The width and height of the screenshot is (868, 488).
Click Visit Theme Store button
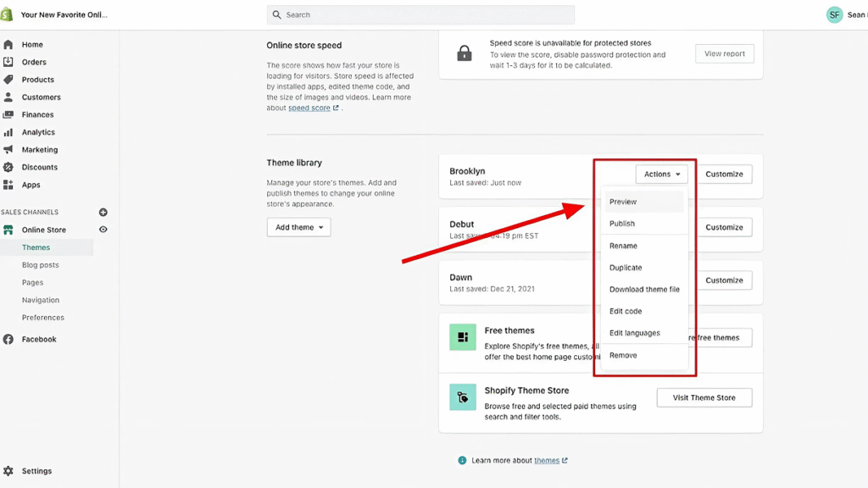pos(704,398)
